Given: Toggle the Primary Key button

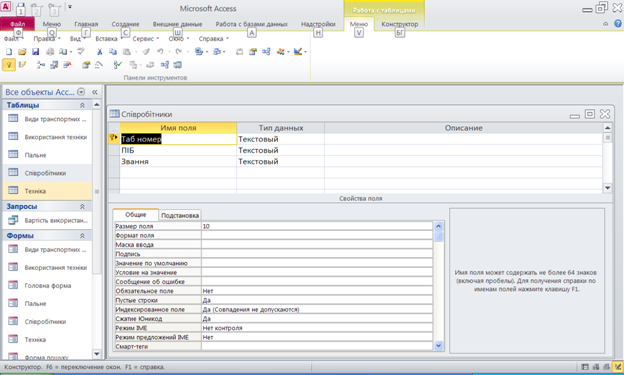Looking at the screenshot, I should click(9, 64).
